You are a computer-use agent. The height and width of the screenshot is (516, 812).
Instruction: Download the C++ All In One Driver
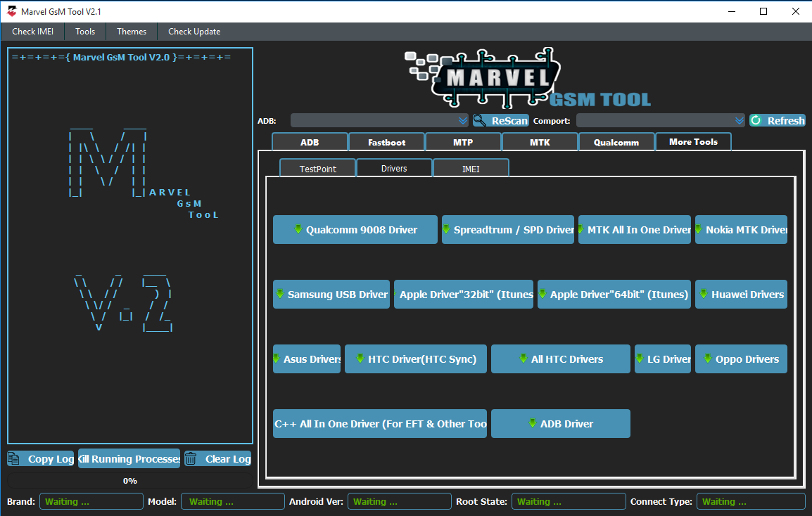click(x=380, y=424)
